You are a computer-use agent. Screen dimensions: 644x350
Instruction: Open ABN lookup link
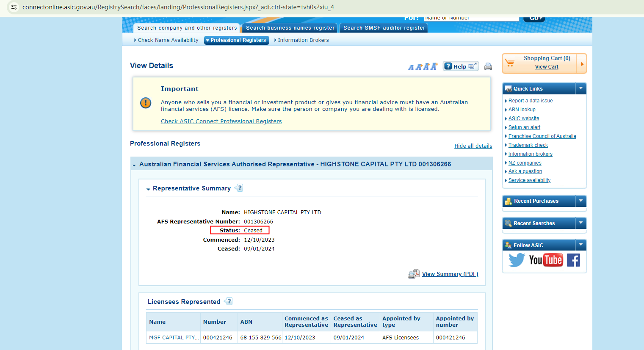[x=522, y=110]
